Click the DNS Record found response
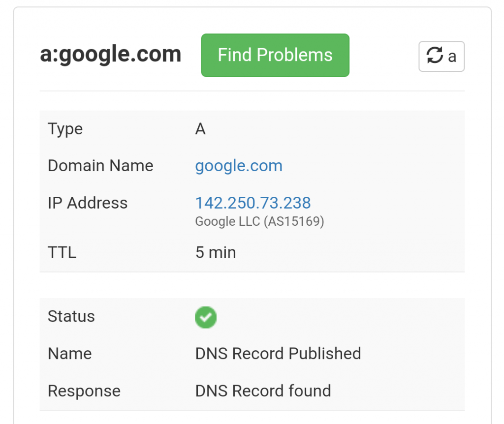This screenshot has width=504, height=424. (263, 391)
